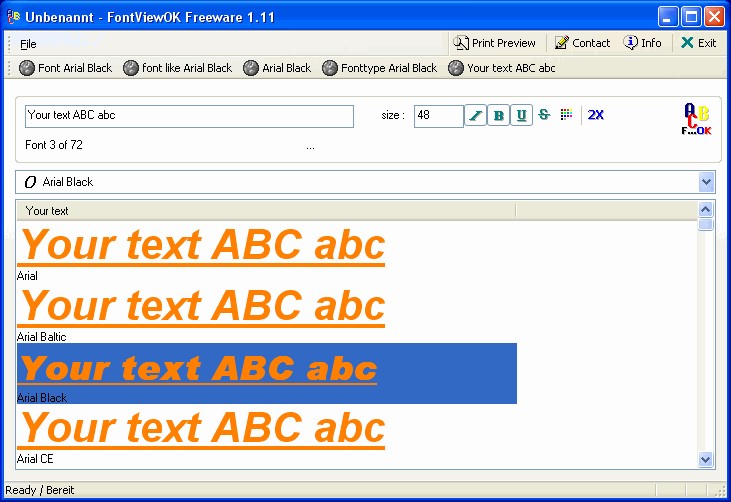The image size is (731, 502).
Task: Open the File menu
Action: (28, 44)
